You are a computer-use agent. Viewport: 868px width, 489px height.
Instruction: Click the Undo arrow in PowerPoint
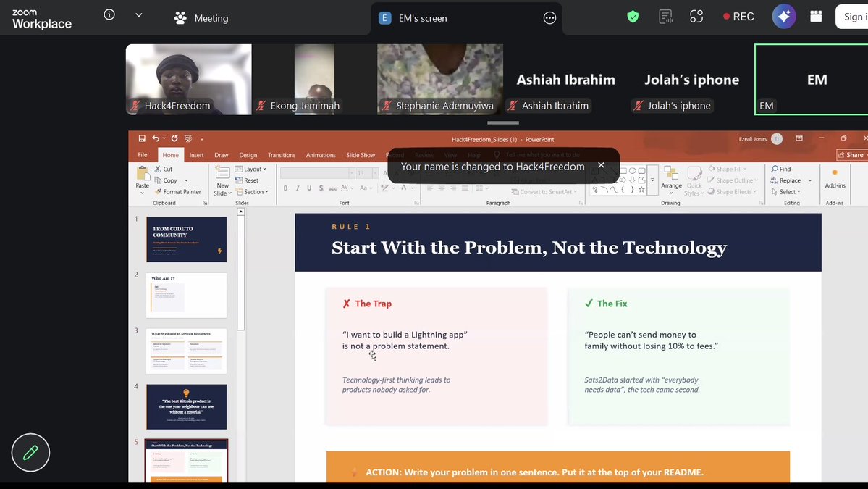[x=156, y=138]
